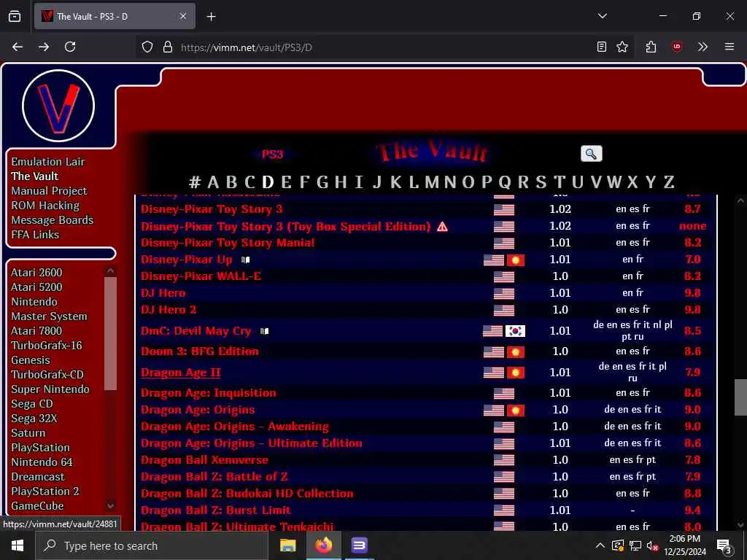747x560 pixels.
Task: Open Windows Start menu
Action: pos(18,545)
